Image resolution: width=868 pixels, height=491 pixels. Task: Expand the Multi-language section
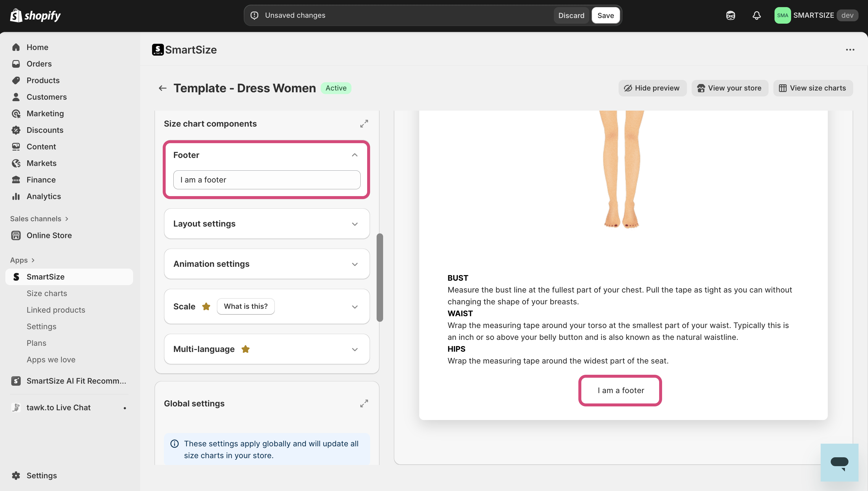(x=354, y=349)
